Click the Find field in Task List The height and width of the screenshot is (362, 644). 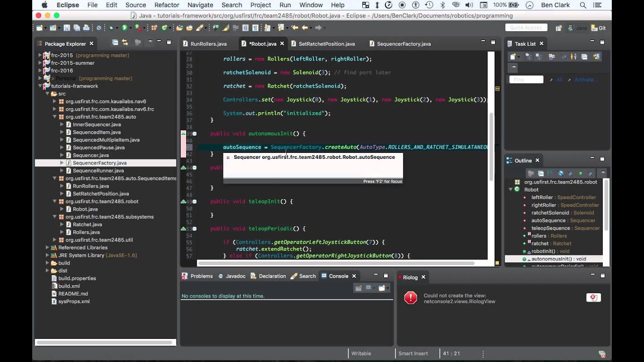[x=526, y=79]
